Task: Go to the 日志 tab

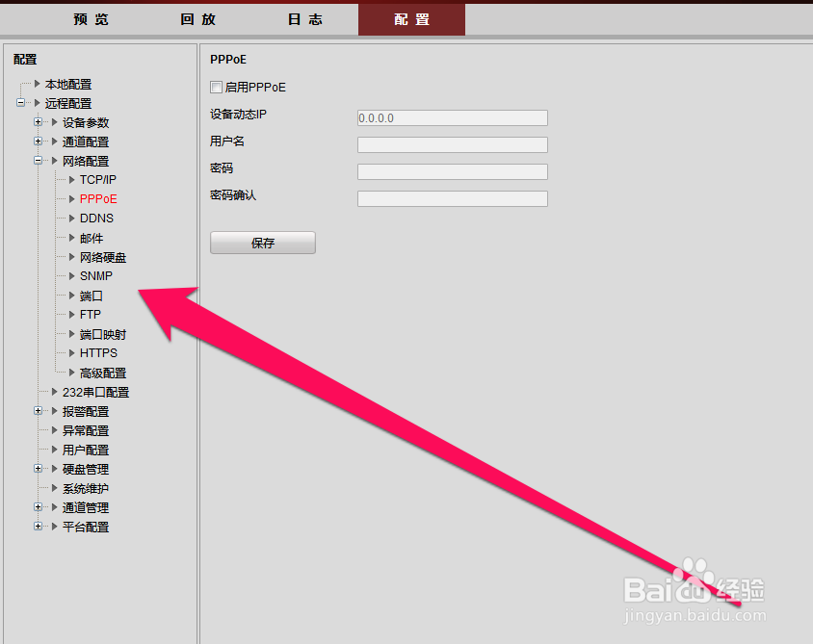Action: pos(304,19)
